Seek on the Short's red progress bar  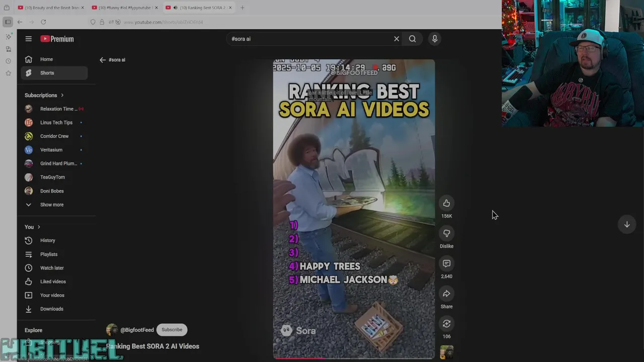click(354, 358)
